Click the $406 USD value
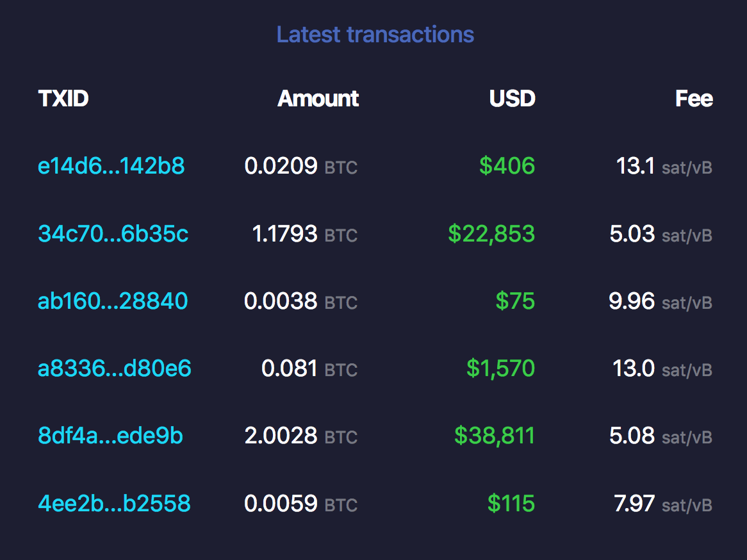The image size is (747, 560). 507,167
